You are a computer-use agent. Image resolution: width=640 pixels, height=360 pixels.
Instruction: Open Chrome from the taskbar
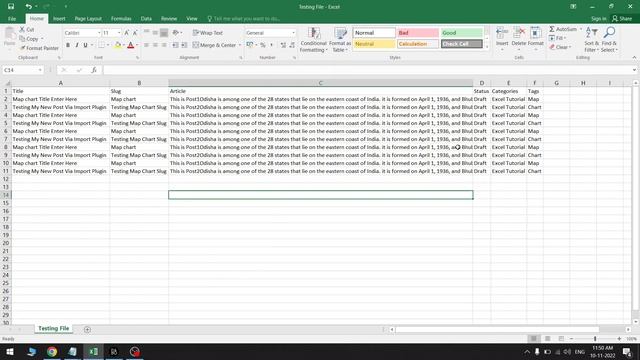pos(52,351)
